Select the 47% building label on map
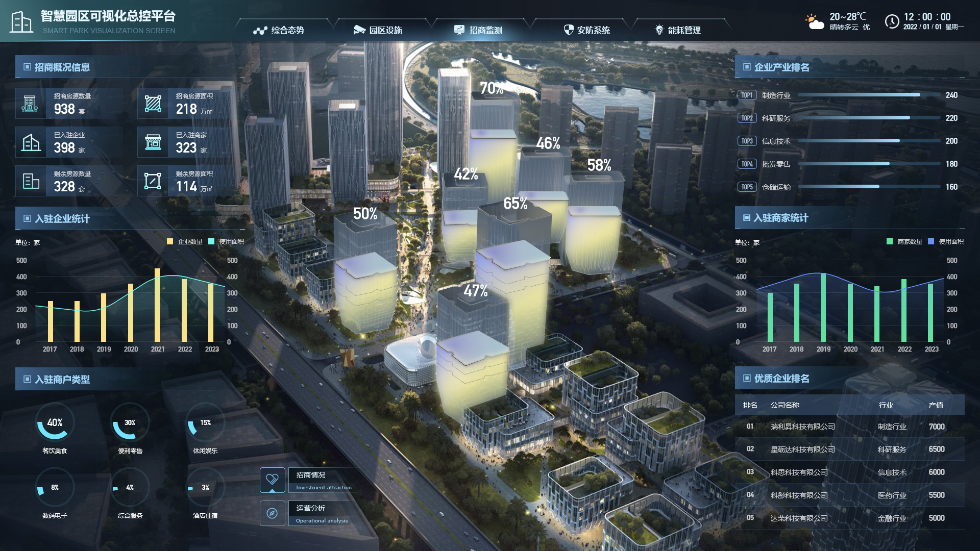Viewport: 980px width, 551px height. click(476, 291)
